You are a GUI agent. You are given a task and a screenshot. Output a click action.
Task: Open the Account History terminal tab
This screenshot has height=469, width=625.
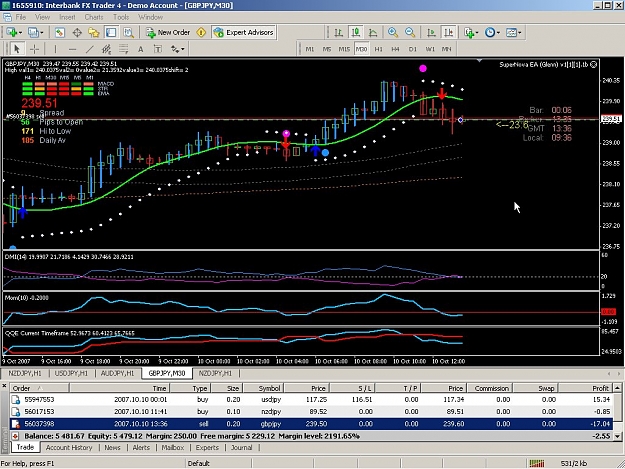pyautogui.click(x=69, y=447)
